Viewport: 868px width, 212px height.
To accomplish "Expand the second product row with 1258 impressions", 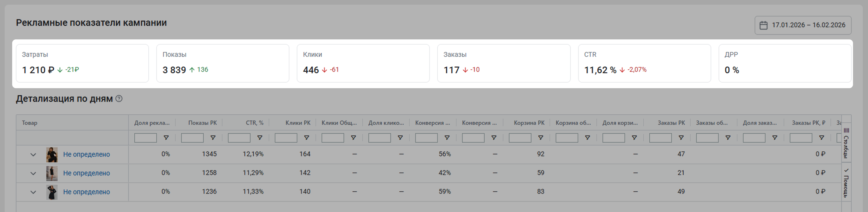I will 33,174.
